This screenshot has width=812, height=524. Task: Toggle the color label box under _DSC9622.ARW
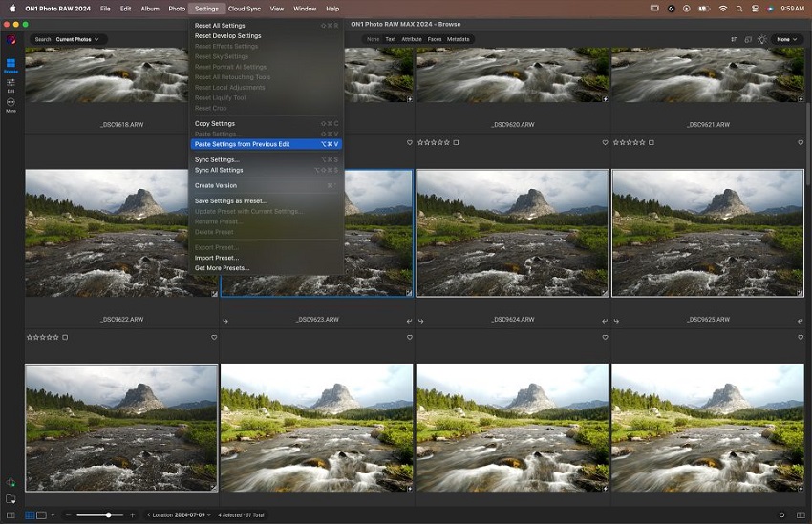click(x=65, y=337)
